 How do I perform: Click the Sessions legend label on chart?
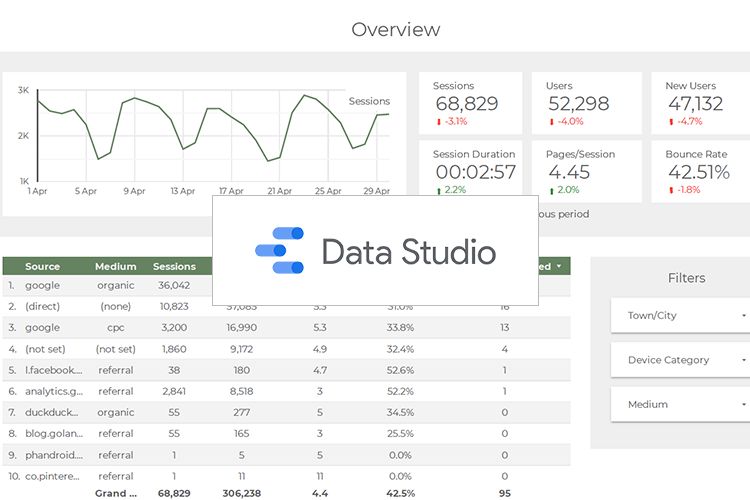369,101
